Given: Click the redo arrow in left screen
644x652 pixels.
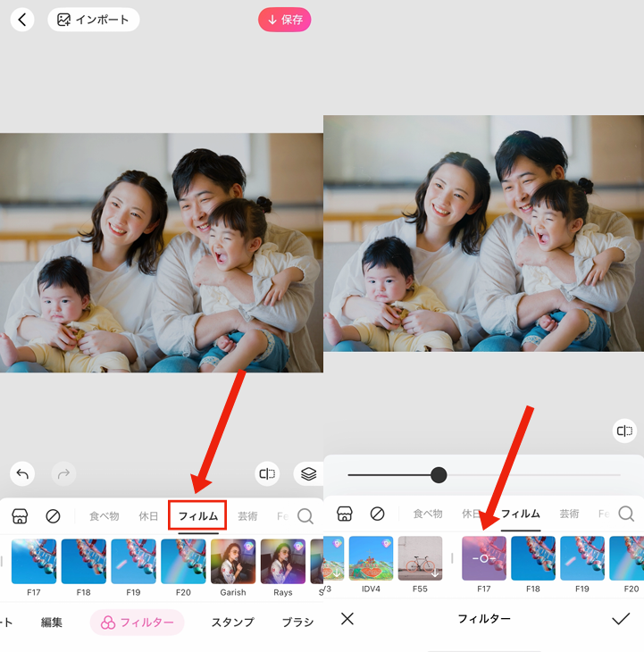Looking at the screenshot, I should pos(63,473).
